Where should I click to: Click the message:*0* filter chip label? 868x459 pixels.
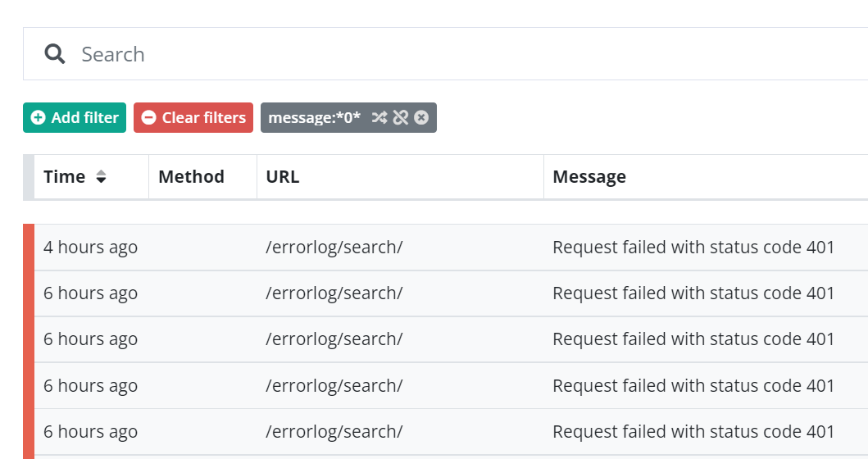pyautogui.click(x=314, y=117)
